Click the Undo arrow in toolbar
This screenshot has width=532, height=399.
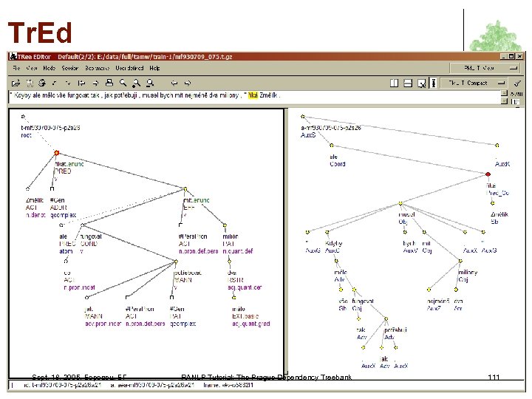pyautogui.click(x=55, y=83)
